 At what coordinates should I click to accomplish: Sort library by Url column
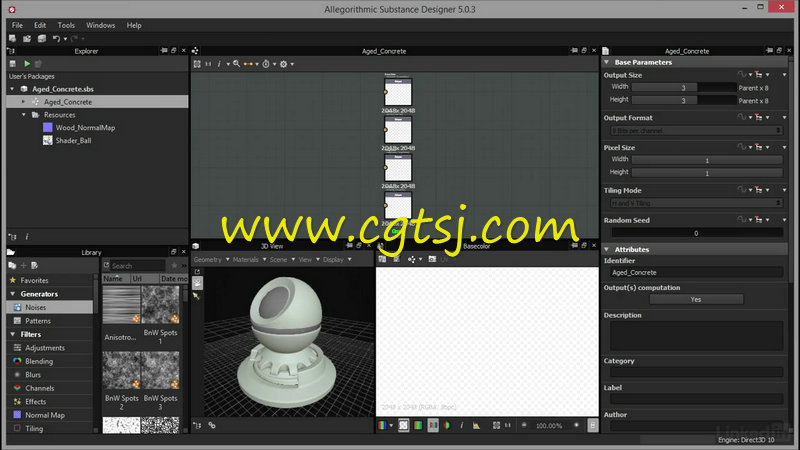(x=144, y=279)
